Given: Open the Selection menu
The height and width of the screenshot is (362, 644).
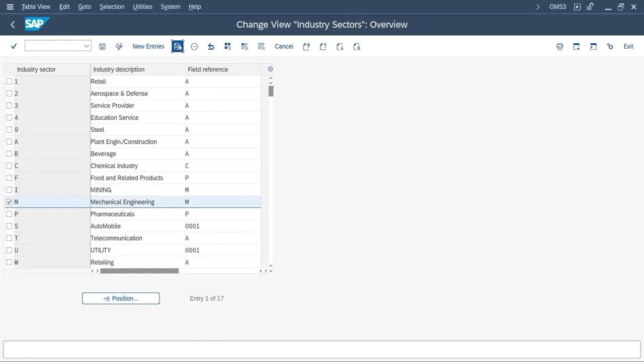Looking at the screenshot, I should click(x=112, y=7).
